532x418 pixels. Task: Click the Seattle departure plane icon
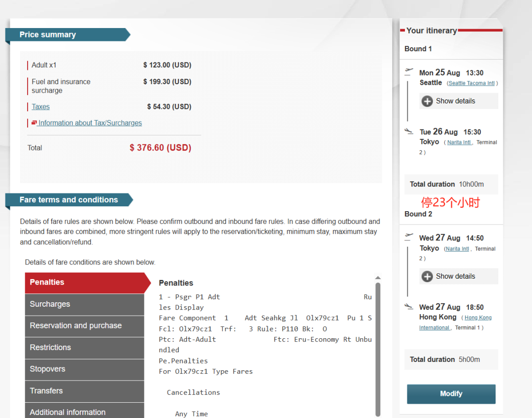click(x=408, y=71)
